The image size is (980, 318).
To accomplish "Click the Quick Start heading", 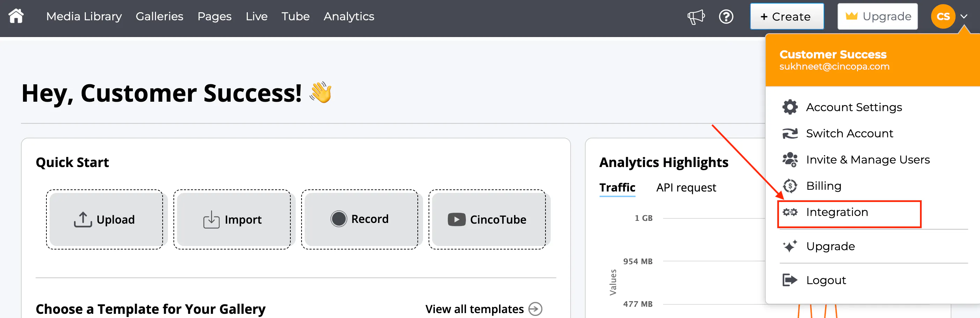I will point(72,162).
